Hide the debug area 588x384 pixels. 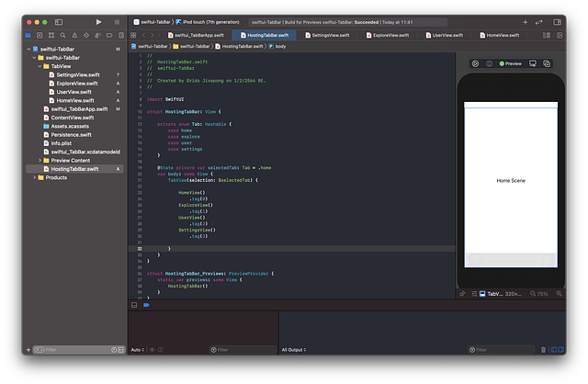click(x=134, y=305)
